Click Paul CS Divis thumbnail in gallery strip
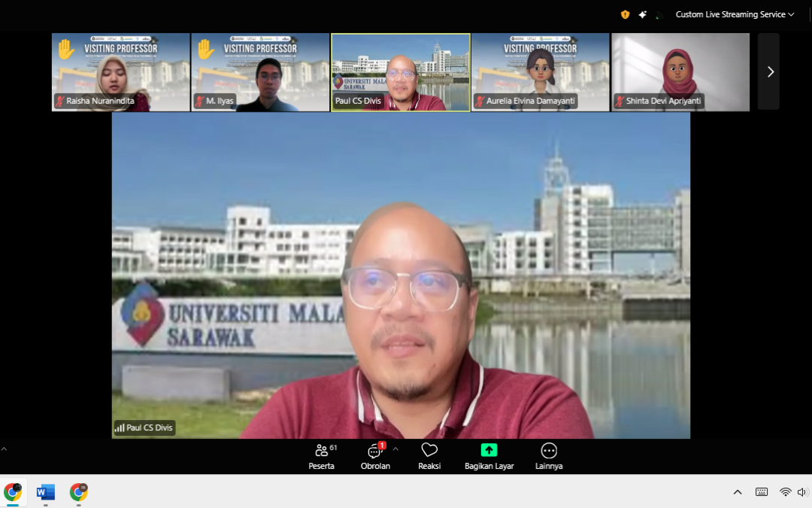 tap(401, 72)
